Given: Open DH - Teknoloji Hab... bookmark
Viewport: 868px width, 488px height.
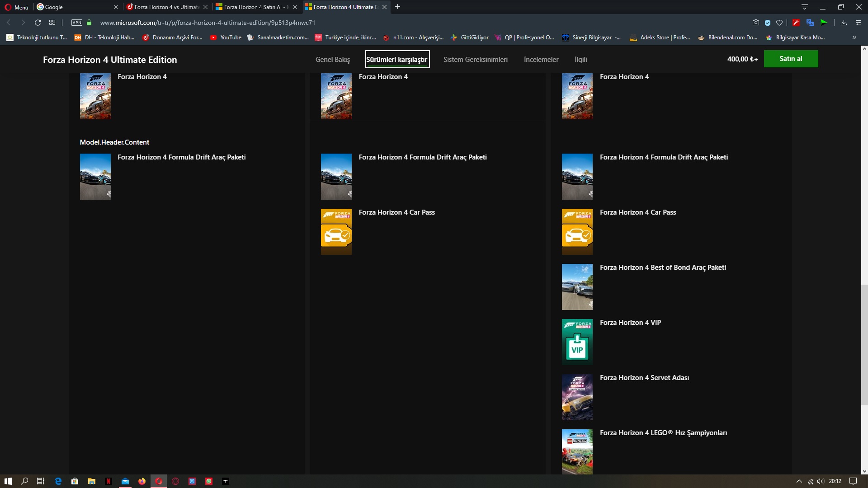Looking at the screenshot, I should (x=104, y=38).
